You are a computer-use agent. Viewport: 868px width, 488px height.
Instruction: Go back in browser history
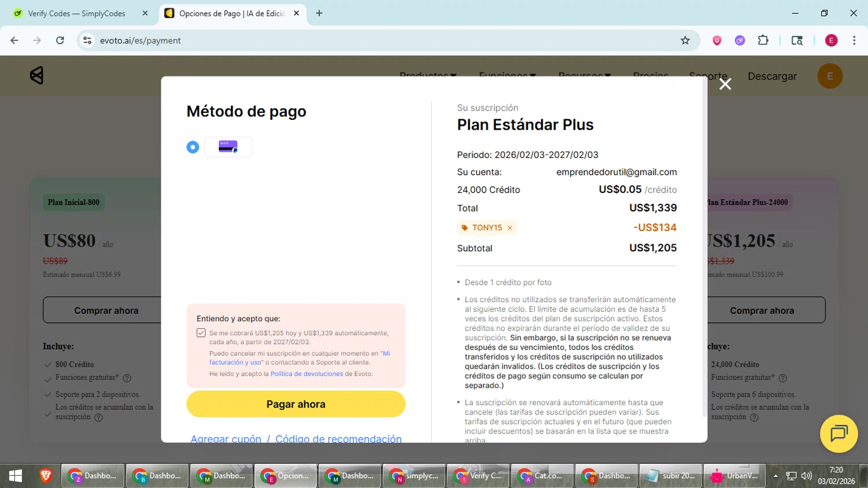point(14,41)
